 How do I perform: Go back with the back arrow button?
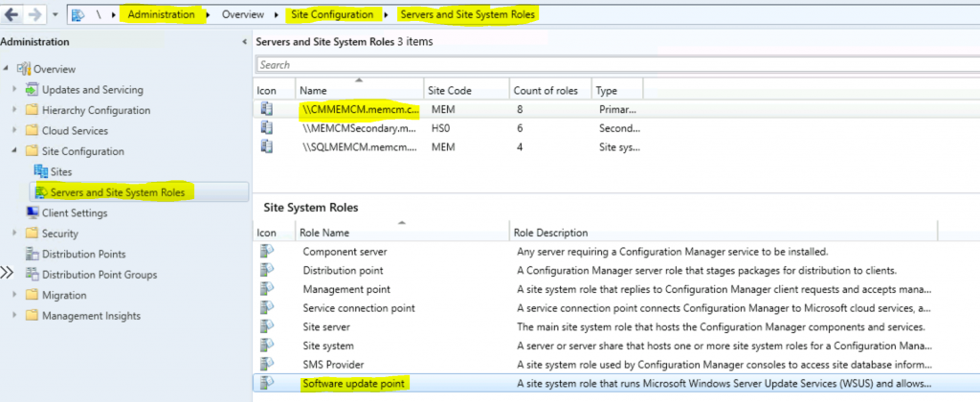click(x=11, y=14)
